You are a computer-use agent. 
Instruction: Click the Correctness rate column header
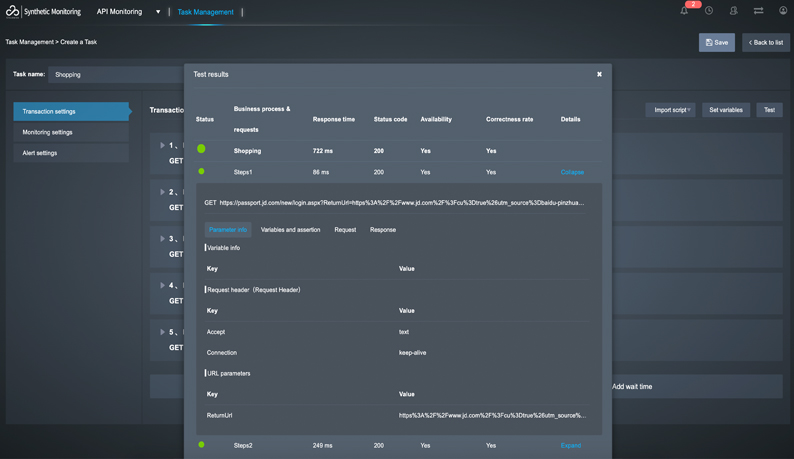[509, 120]
